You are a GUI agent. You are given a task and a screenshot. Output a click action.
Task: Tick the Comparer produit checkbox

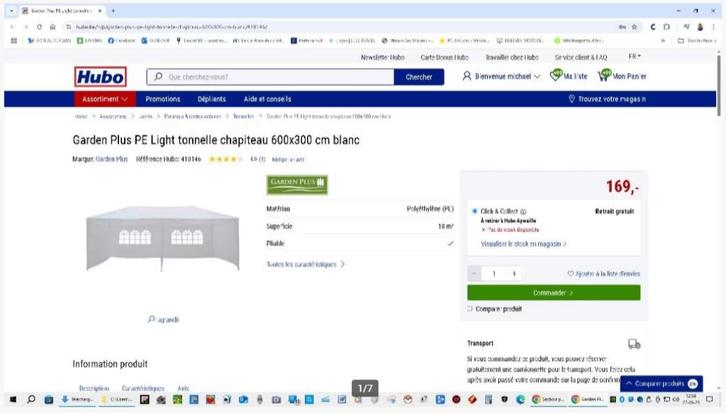tap(470, 309)
